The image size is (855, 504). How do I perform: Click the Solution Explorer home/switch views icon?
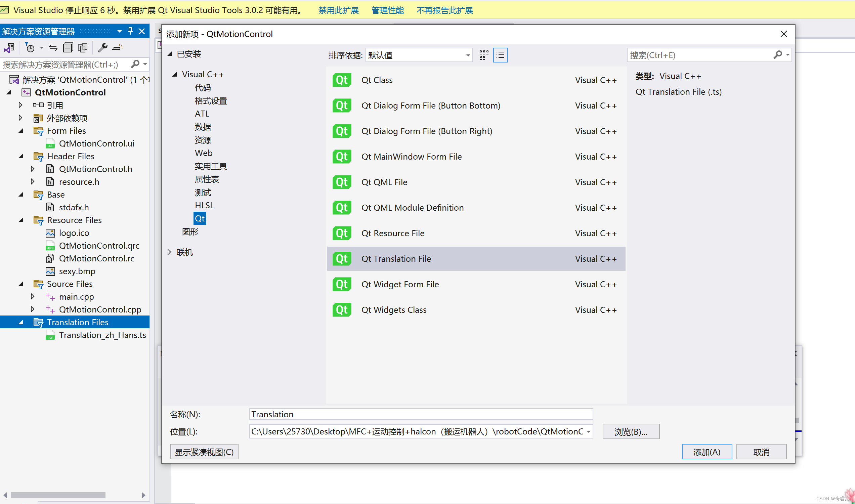click(x=9, y=48)
